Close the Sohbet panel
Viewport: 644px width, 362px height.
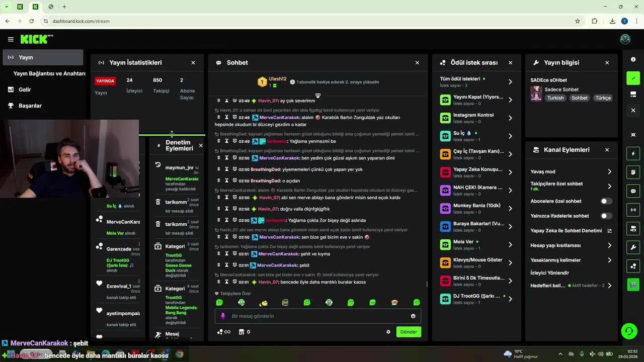(x=417, y=63)
